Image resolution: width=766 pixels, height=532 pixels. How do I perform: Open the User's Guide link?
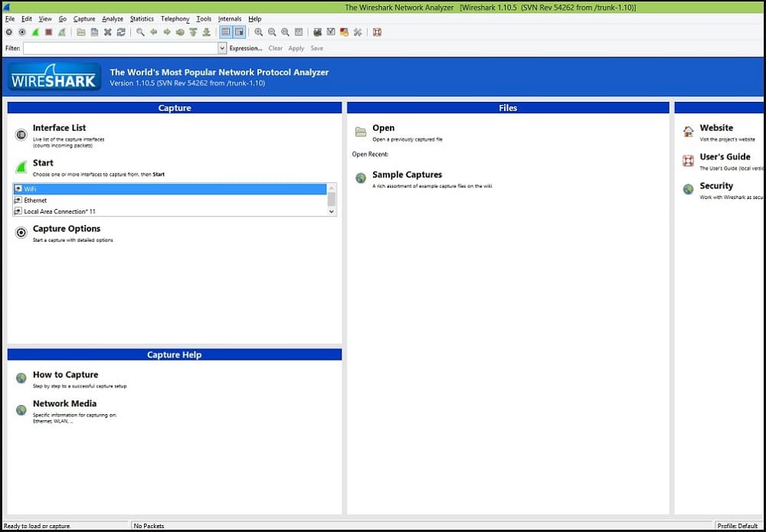click(x=725, y=157)
